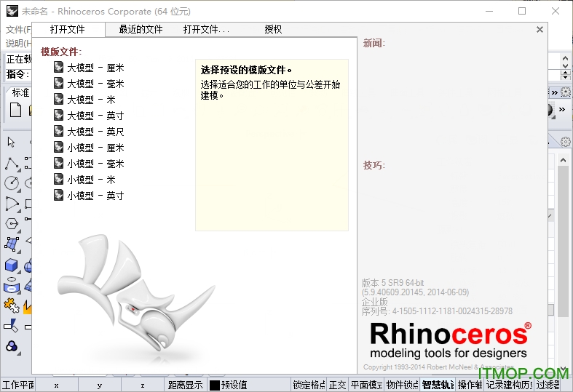Enable 智慧轨迹 smart track in status bar
This screenshot has width=573, height=392.
pyautogui.click(x=438, y=385)
